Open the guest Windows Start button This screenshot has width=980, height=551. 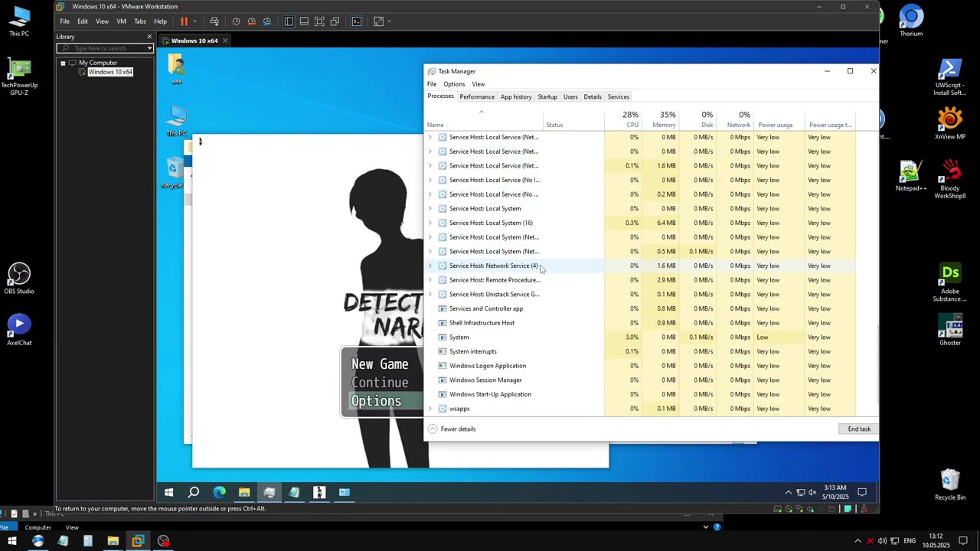pos(168,492)
